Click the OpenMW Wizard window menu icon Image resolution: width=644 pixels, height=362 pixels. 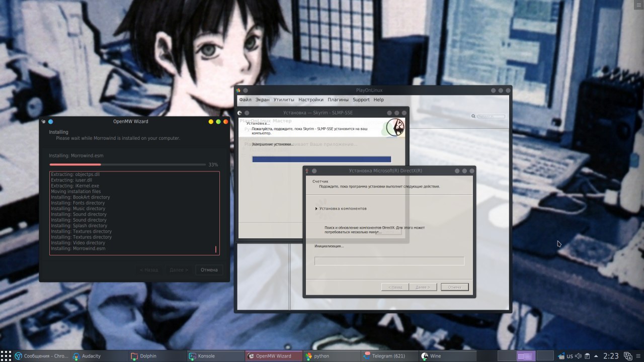(44, 121)
